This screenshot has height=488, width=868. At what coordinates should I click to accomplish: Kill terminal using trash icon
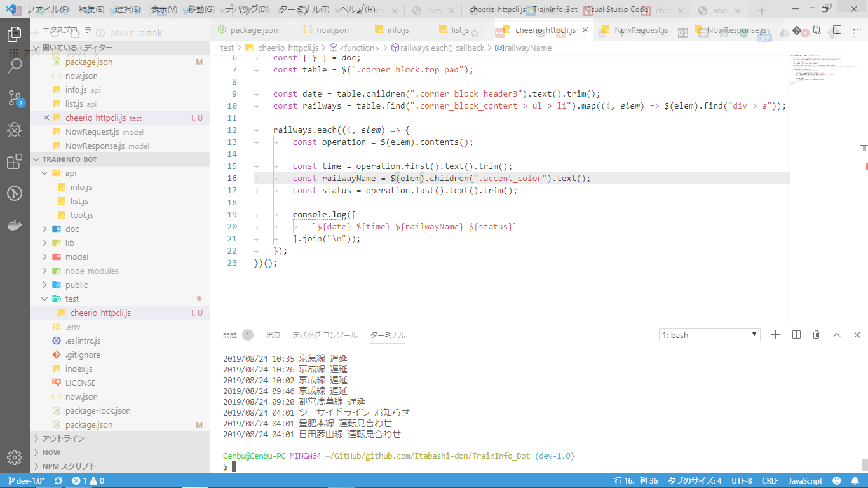(817, 335)
